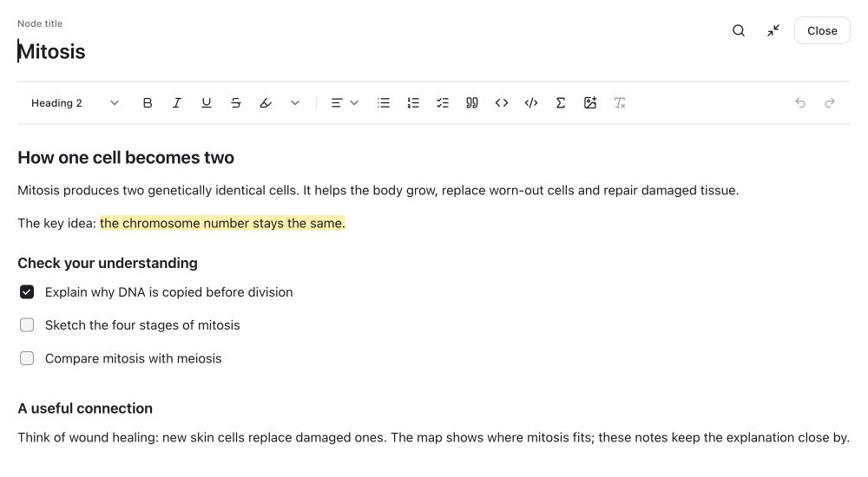This screenshot has height=477, width=868.
Task: Insert a block quote
Action: click(472, 103)
